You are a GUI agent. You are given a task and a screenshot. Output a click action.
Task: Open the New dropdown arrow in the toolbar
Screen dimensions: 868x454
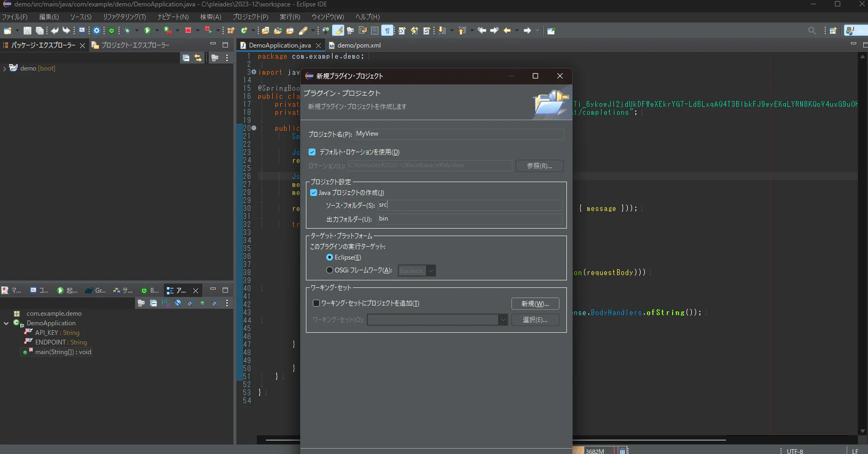point(17,30)
